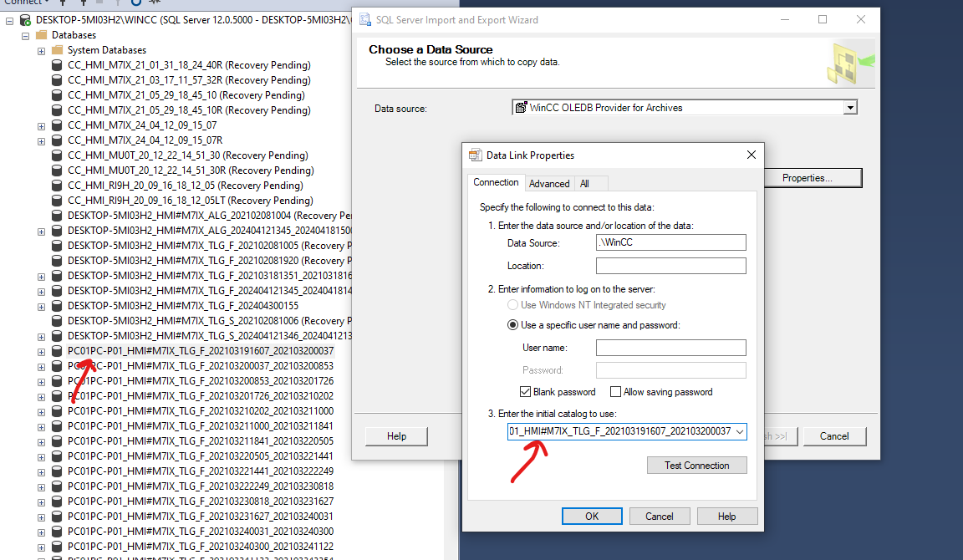The width and height of the screenshot is (963, 560).
Task: Click the WINCC server icon in the tree
Action: (25, 20)
